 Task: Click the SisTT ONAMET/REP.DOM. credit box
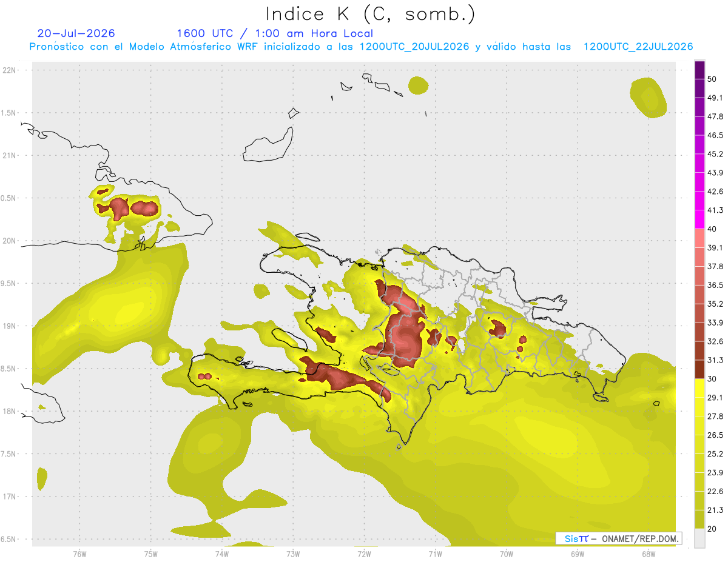coord(618,538)
